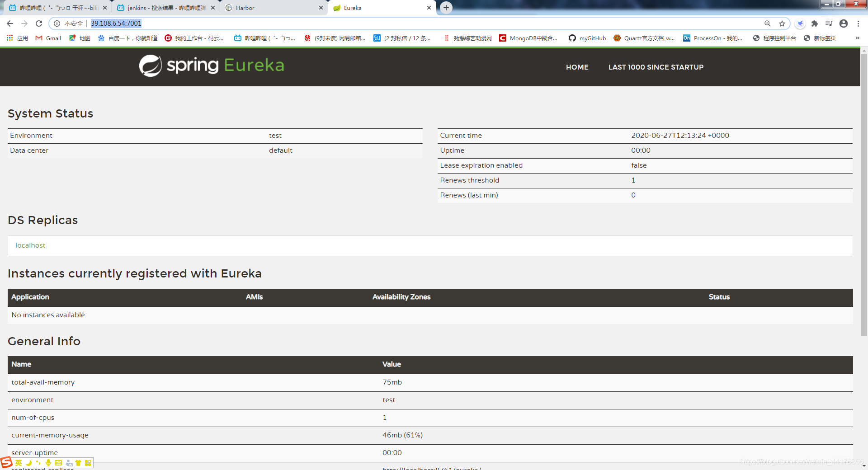Open the Quartz official docs bookmark

click(644, 38)
